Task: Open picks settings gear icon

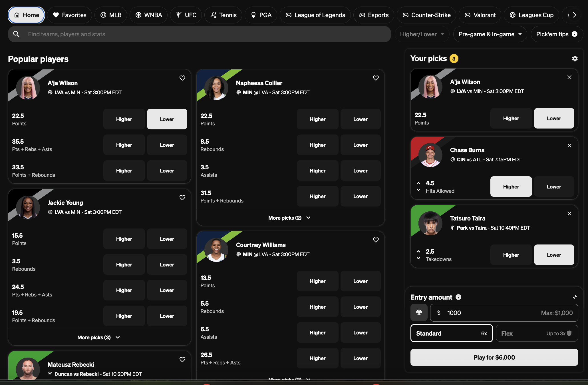Action: [x=575, y=59]
